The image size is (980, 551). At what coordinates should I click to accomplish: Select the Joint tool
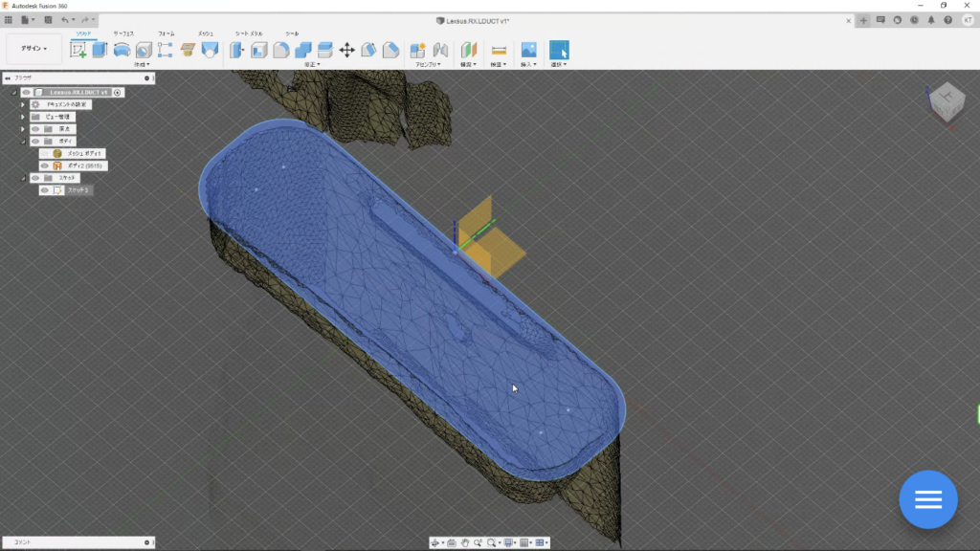tap(440, 50)
